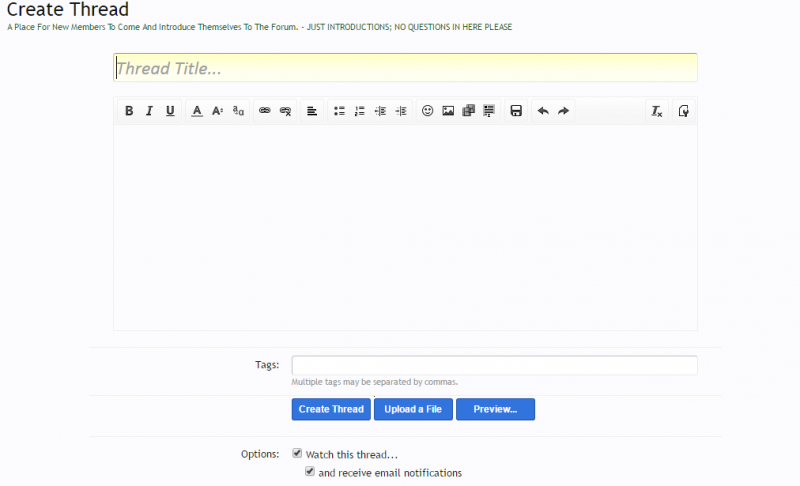Disable receive email notifications checkbox
The image size is (800, 486).
[310, 472]
